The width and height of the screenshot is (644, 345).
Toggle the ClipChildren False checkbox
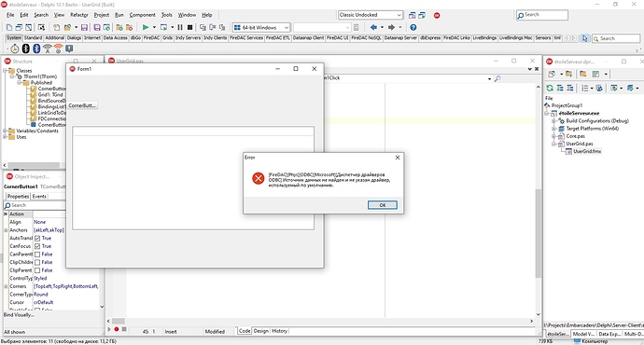tap(37, 262)
